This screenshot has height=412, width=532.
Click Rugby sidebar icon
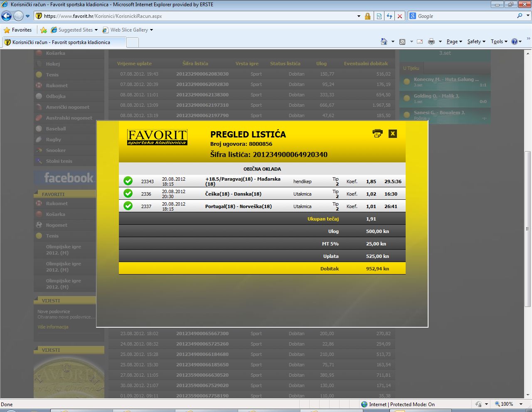click(39, 140)
